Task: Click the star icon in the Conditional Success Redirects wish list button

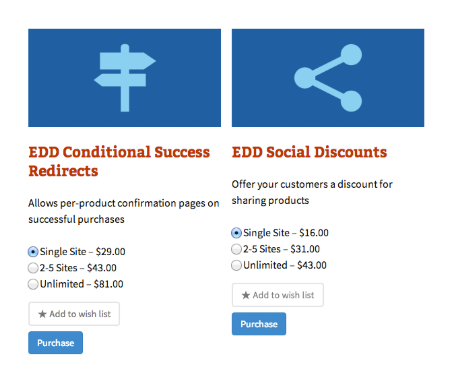Action: coord(42,314)
